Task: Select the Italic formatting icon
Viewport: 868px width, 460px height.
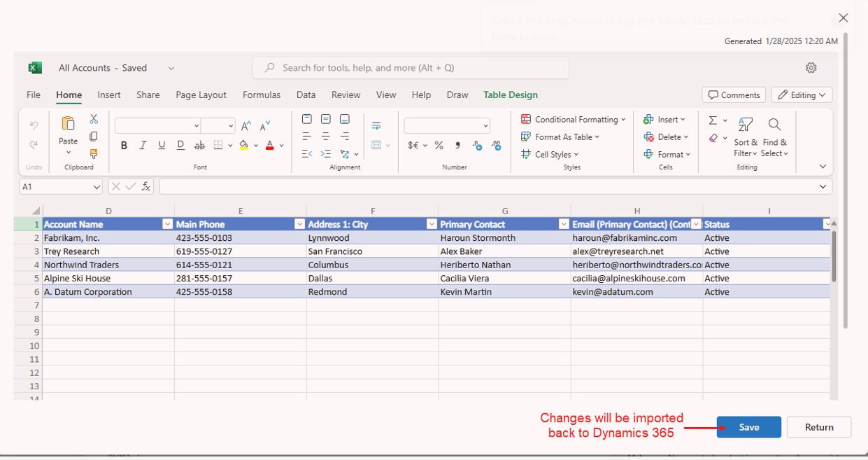Action: click(143, 145)
